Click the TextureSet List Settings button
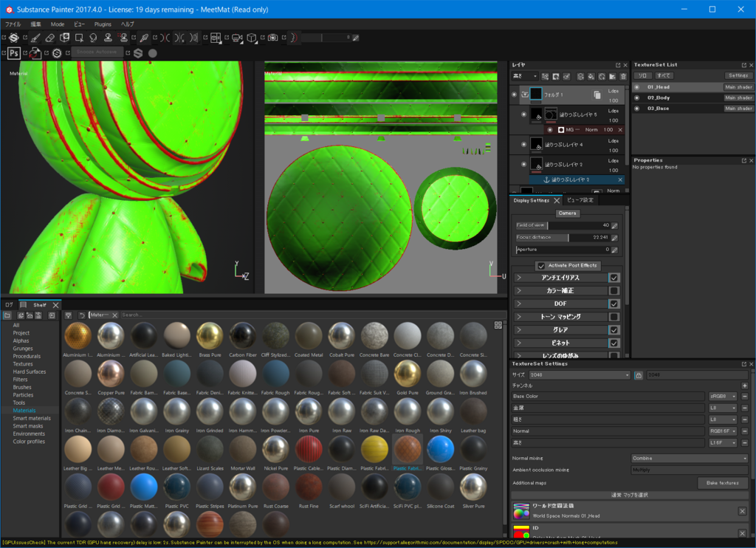756x548 pixels. 738,76
